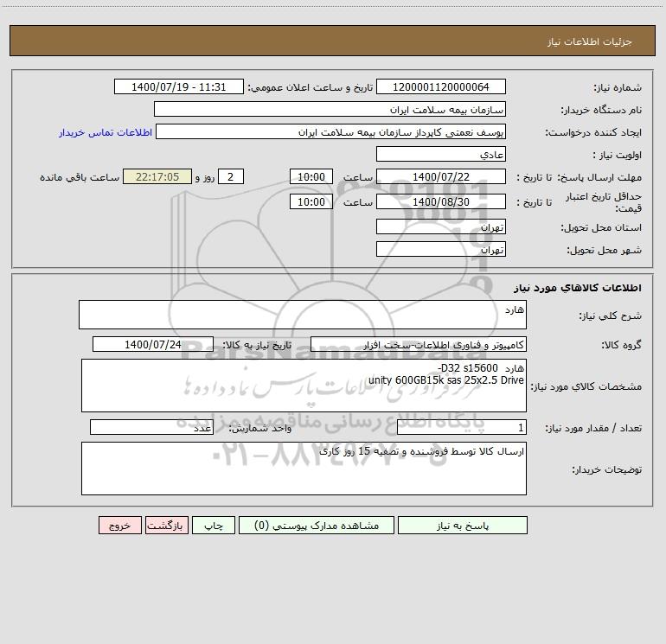Click price validity time 10:00 field
The image size is (666, 644).
point(311,201)
